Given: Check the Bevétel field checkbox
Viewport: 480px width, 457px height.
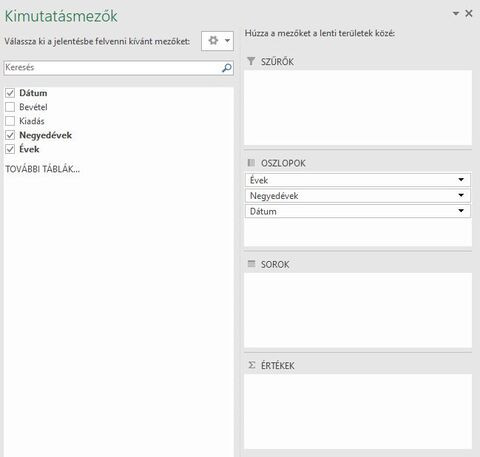Looking at the screenshot, I should 10,107.
